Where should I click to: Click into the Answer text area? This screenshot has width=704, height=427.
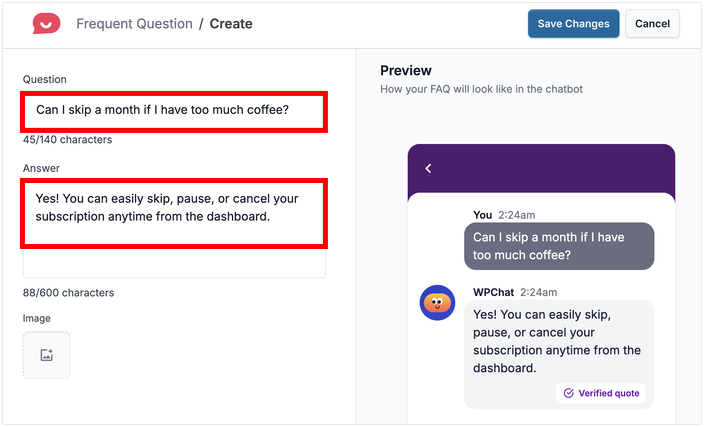174,213
